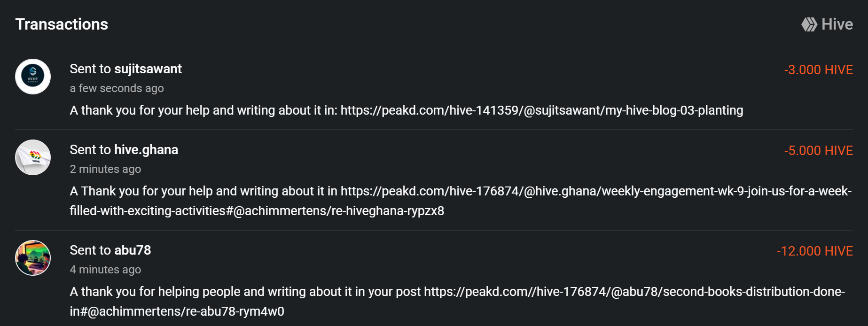Select the -3.000 HIVE amount
The height and width of the screenshot is (326, 868).
click(x=818, y=70)
